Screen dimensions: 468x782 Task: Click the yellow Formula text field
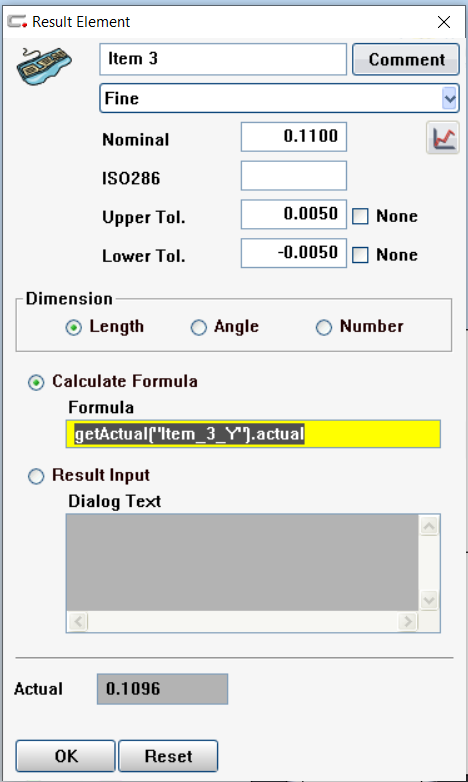click(253, 434)
